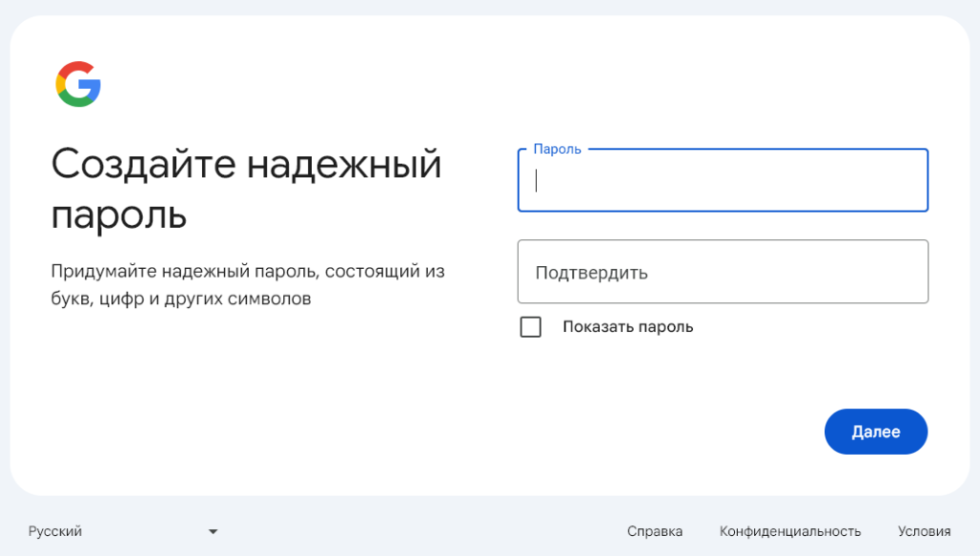Click the word пароль in the heading
This screenshot has width=980, height=556.
click(x=119, y=215)
